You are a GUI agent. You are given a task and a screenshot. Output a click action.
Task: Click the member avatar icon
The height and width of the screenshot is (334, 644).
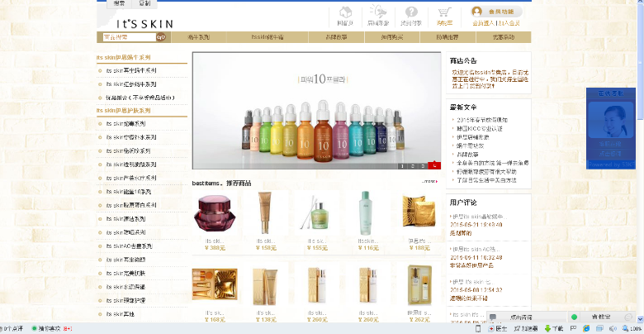point(477,12)
